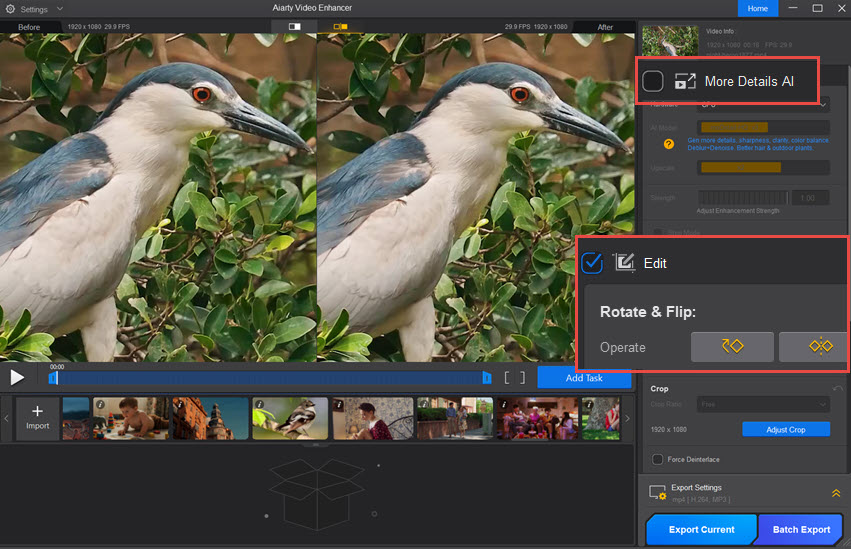Select the woman on sofa video thumbnail

tap(373, 418)
